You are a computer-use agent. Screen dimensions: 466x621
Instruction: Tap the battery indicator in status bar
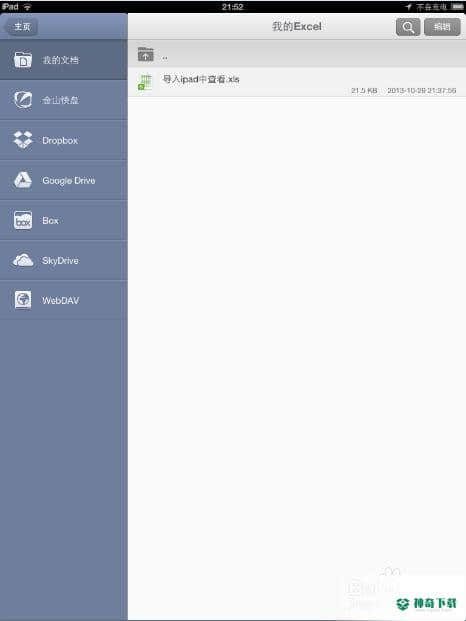pyautogui.click(x=457, y=7)
